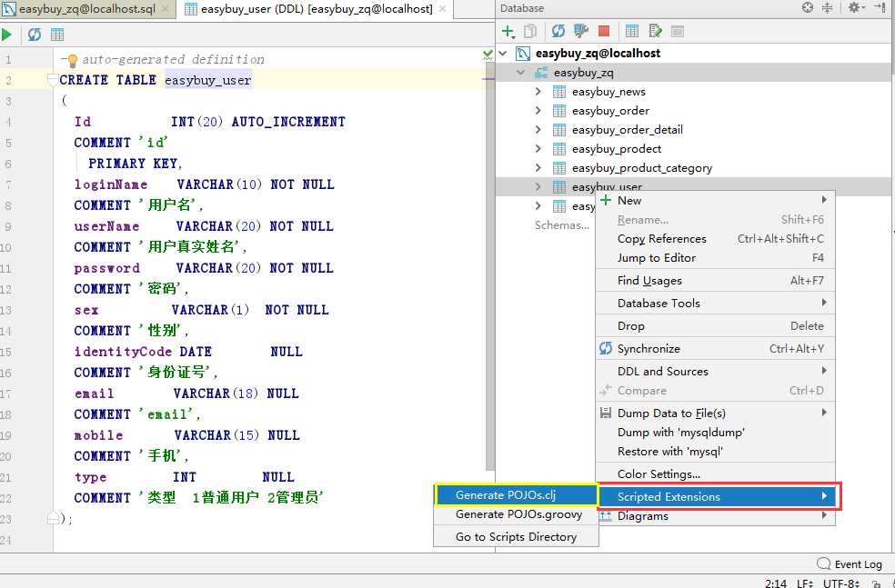The width and height of the screenshot is (895, 588).
Task: Click the red Disconnect stop icon
Action: (x=604, y=32)
